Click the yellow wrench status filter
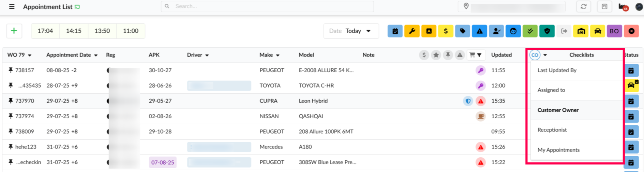Image resolution: width=644 pixels, height=172 pixels. (x=412, y=31)
